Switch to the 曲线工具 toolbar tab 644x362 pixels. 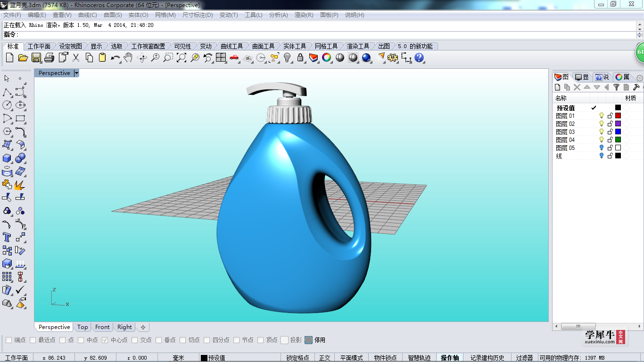tap(231, 46)
